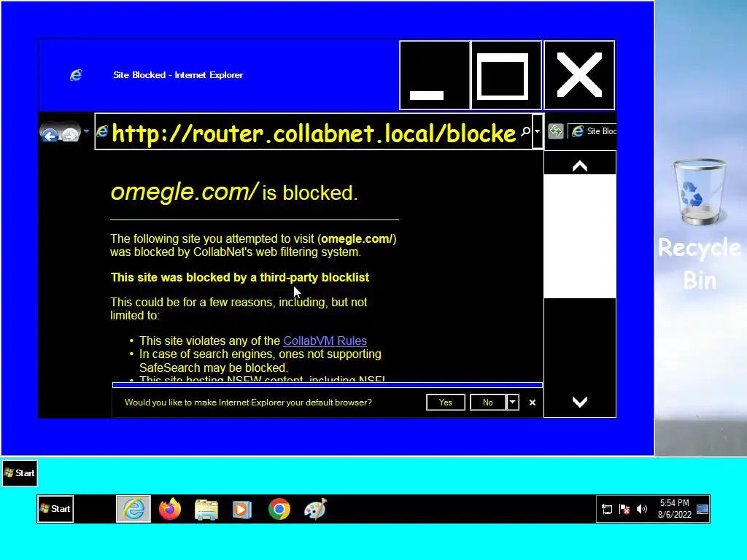Click the Start button on the taskbar
The height and width of the screenshot is (560, 747).
coord(55,508)
